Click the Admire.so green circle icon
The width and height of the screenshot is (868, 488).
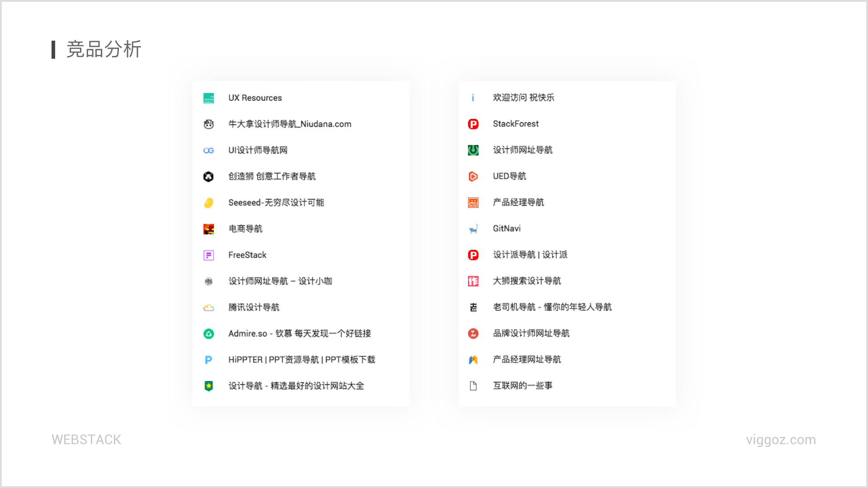click(x=208, y=334)
